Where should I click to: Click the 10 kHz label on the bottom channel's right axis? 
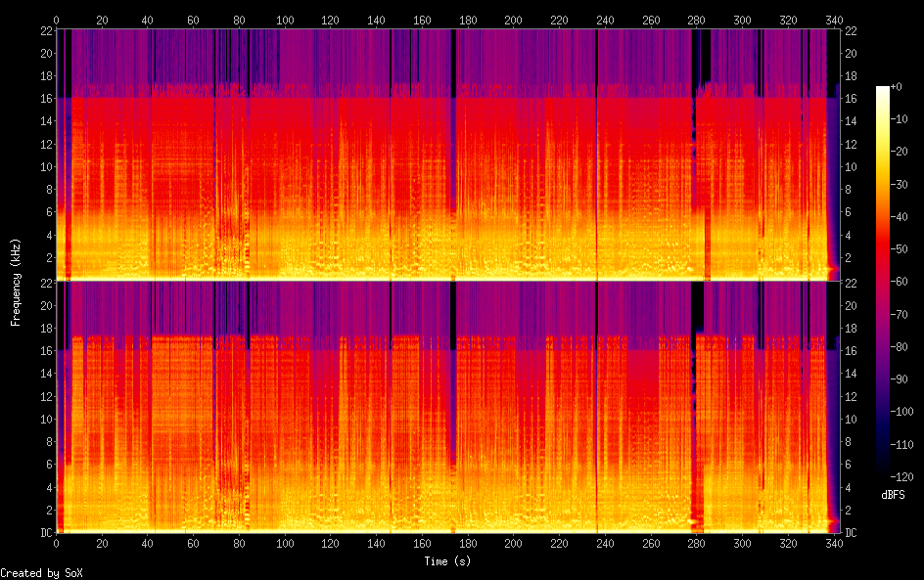[x=850, y=419]
